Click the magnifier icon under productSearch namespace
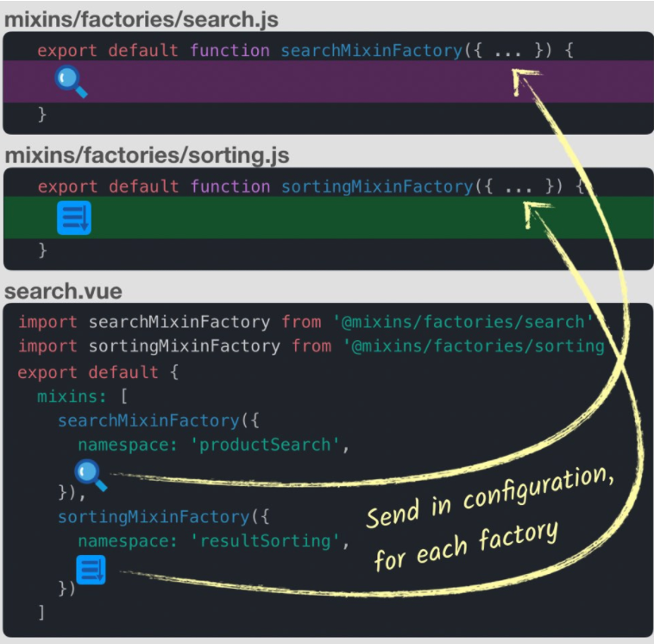Viewport: 654px width, 644px height. coord(91,475)
